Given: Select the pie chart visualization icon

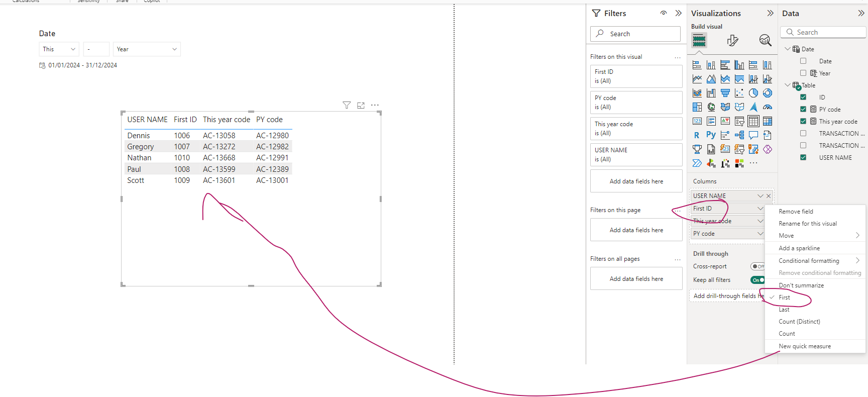Looking at the screenshot, I should [x=753, y=93].
